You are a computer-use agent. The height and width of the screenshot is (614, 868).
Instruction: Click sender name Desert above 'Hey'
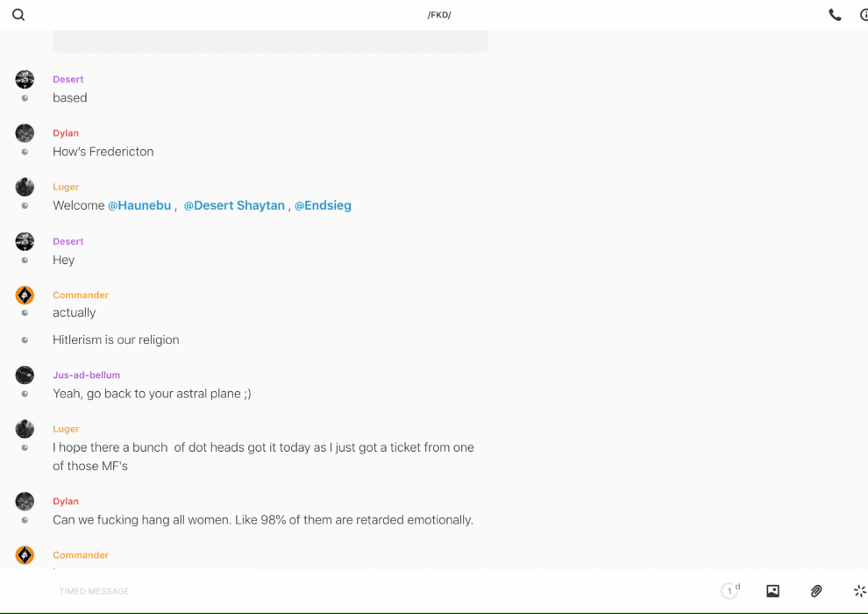pos(68,241)
